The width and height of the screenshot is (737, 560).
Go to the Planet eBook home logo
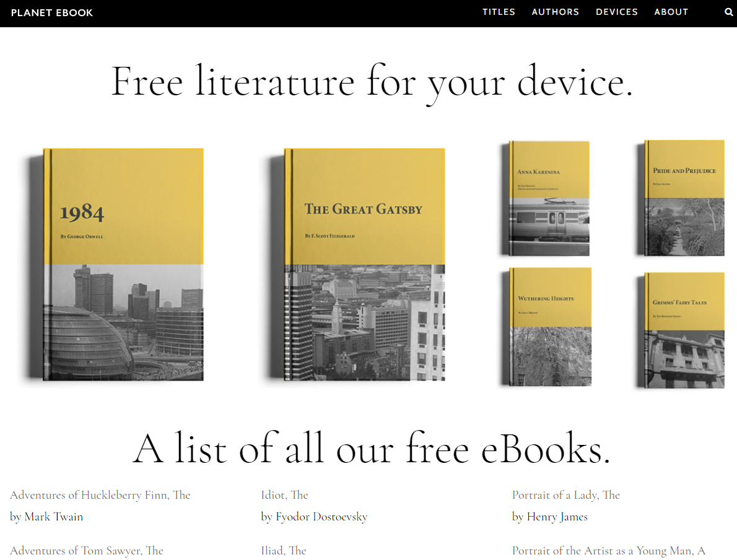coord(51,12)
